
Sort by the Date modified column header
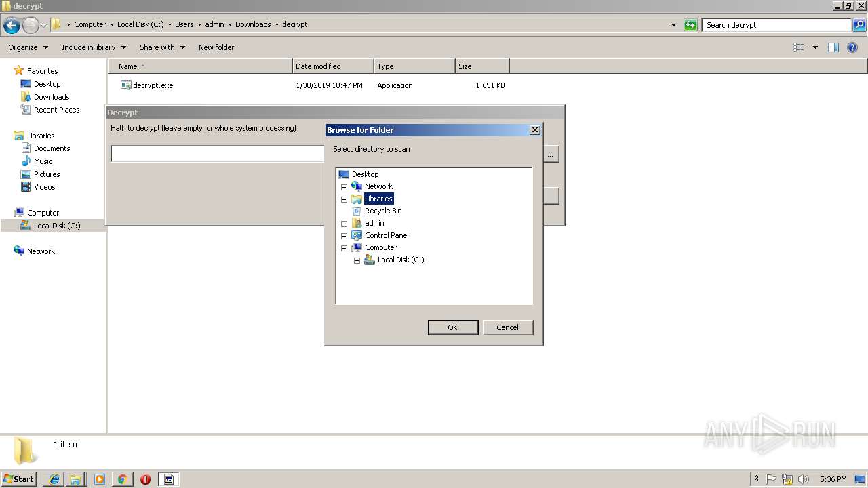333,66
